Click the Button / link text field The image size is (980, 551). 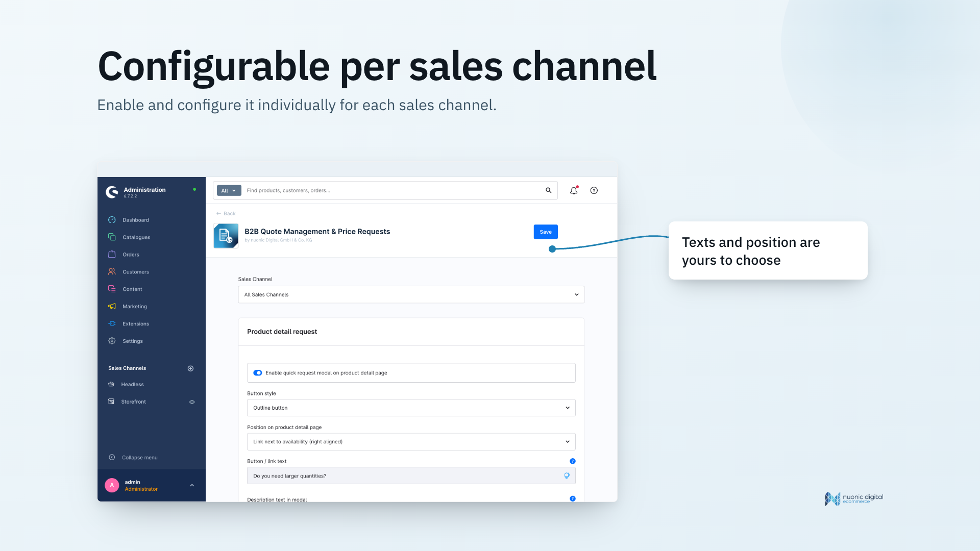(411, 476)
